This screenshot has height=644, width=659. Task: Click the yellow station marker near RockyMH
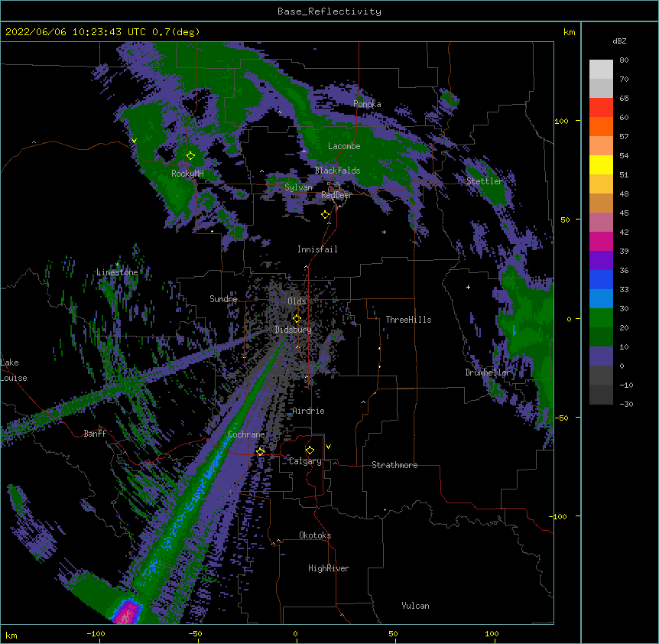point(191,156)
